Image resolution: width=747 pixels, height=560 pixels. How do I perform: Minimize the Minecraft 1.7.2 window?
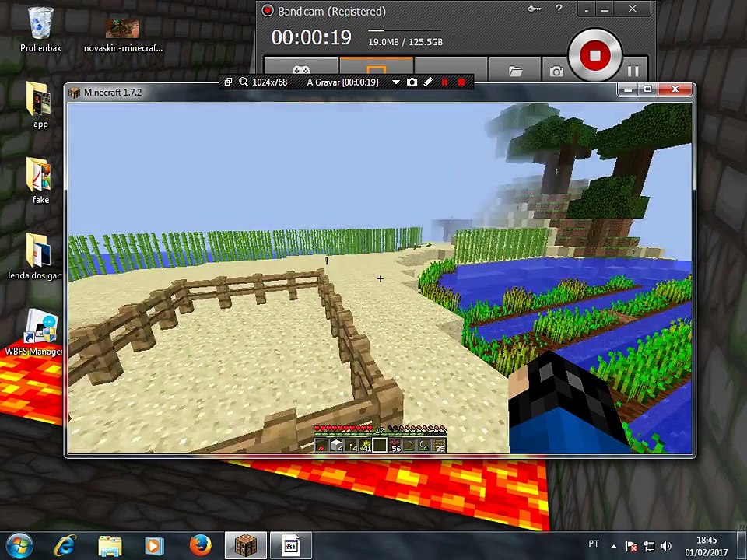tap(628, 89)
